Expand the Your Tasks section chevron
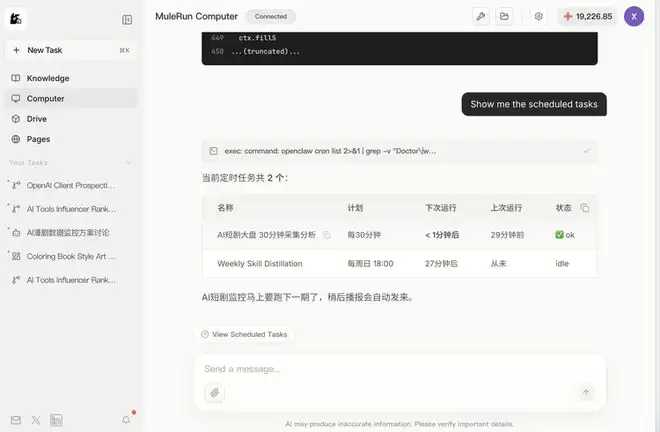The width and height of the screenshot is (660, 432). click(x=128, y=162)
